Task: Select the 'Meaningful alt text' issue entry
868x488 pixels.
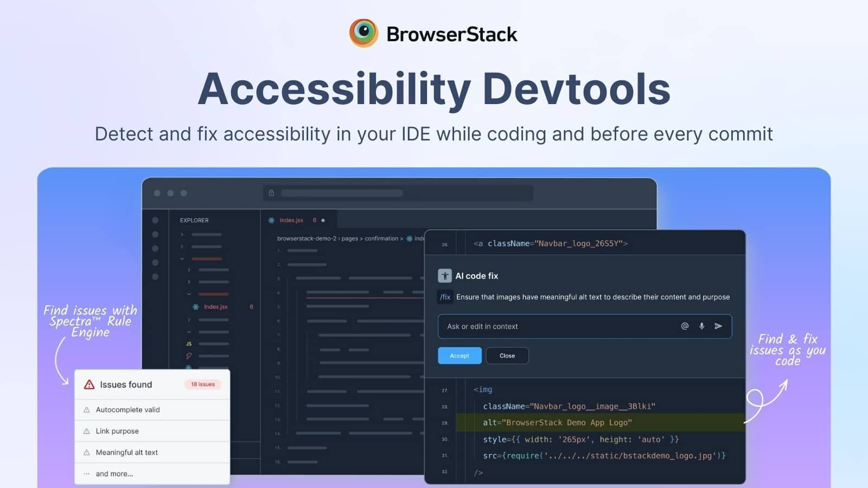Action: tap(126, 452)
